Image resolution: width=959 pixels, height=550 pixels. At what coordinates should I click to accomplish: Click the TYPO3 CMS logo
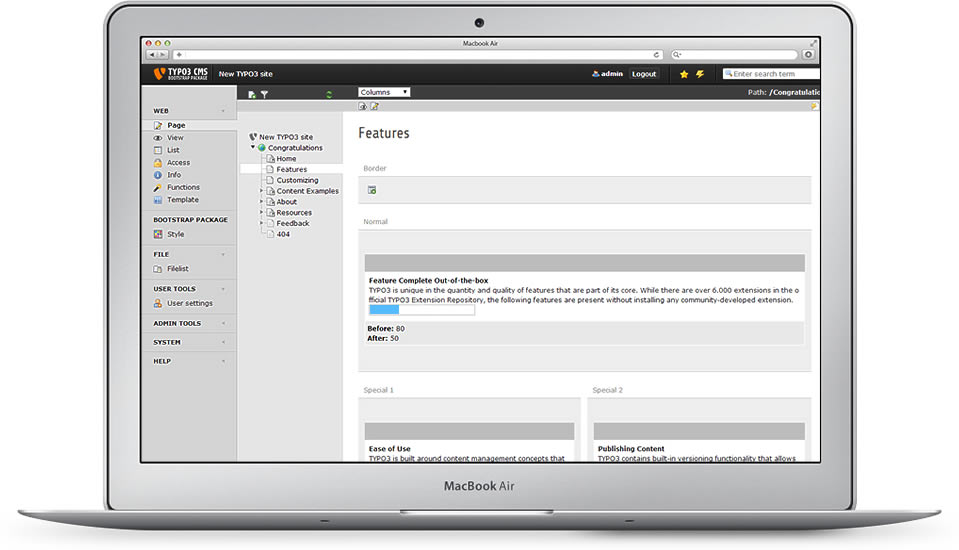(x=181, y=73)
